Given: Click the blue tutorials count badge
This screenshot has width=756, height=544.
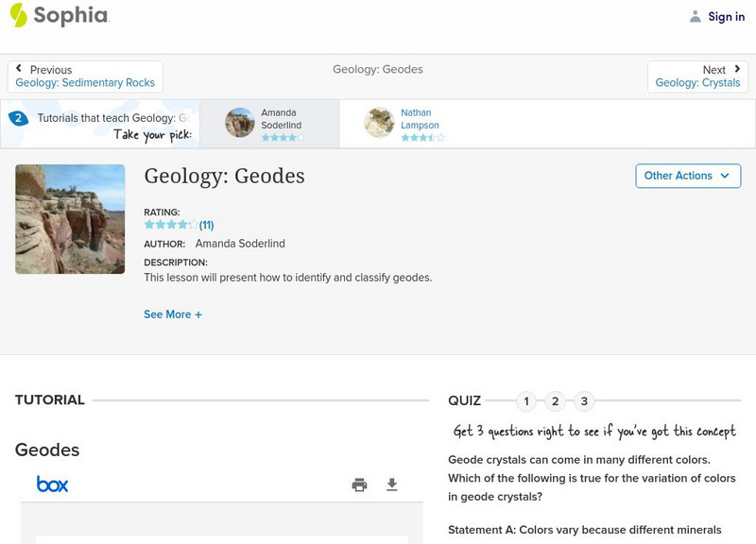Looking at the screenshot, I should pyautogui.click(x=18, y=118).
